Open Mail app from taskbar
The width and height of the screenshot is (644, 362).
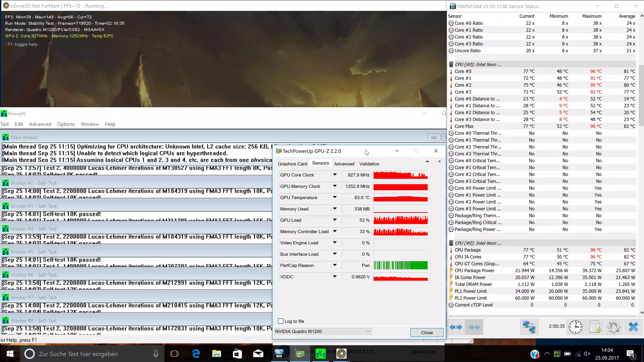(258, 354)
